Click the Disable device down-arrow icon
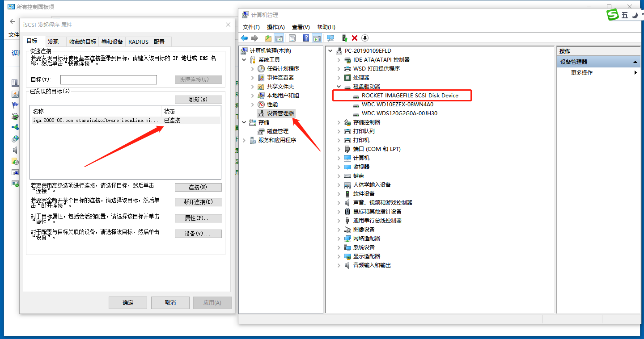The image size is (644, 339). coord(365,38)
